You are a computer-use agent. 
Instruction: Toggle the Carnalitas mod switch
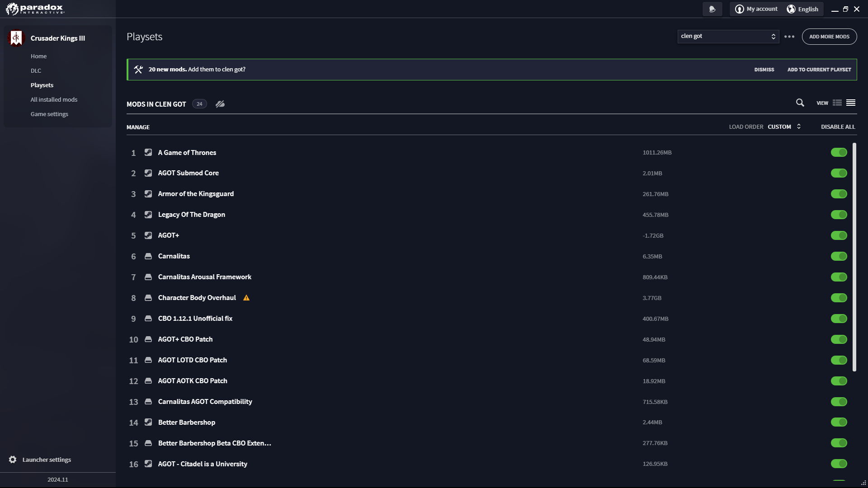839,256
